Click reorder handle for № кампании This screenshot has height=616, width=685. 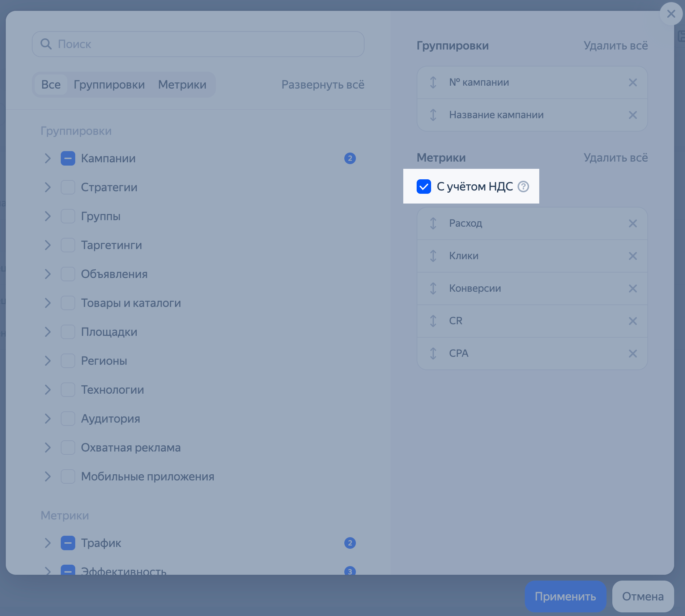coord(433,82)
